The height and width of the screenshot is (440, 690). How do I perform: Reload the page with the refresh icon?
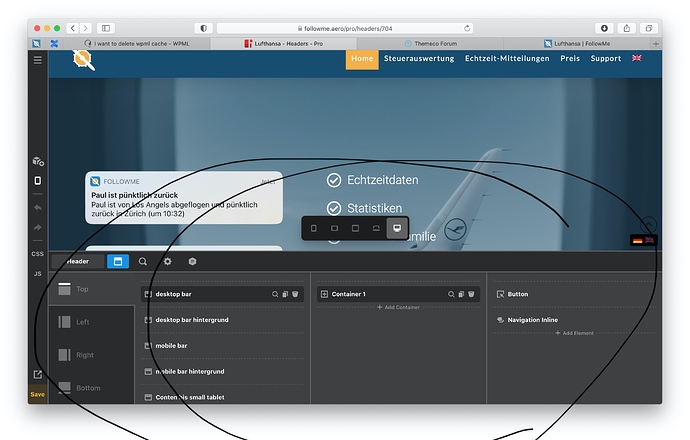click(467, 28)
